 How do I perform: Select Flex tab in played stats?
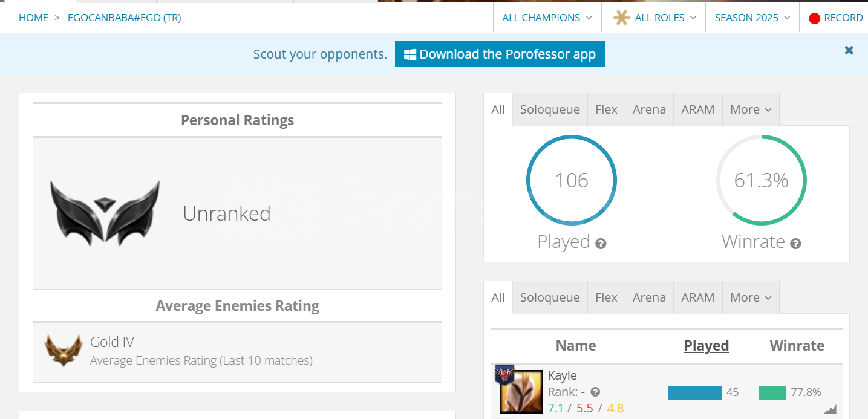tap(606, 109)
